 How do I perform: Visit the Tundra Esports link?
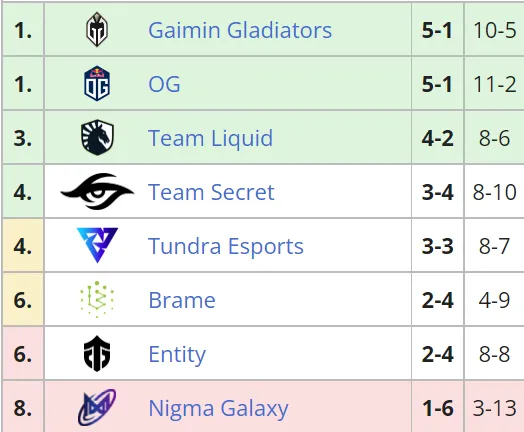(x=226, y=246)
